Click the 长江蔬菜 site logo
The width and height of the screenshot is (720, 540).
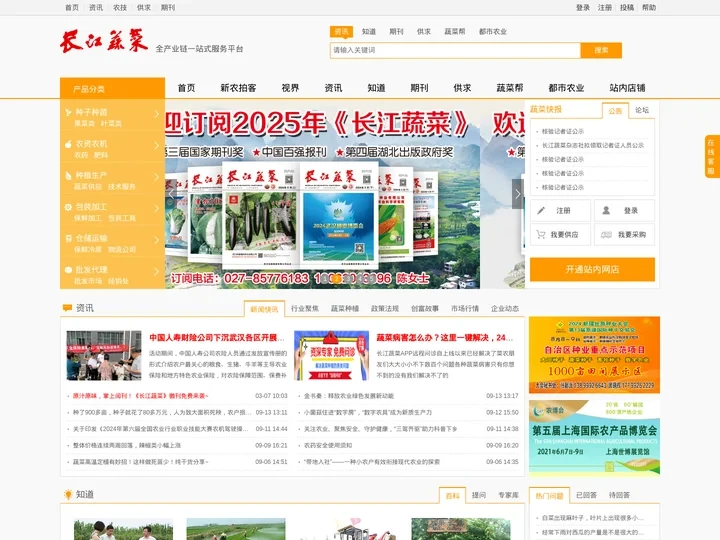(104, 41)
